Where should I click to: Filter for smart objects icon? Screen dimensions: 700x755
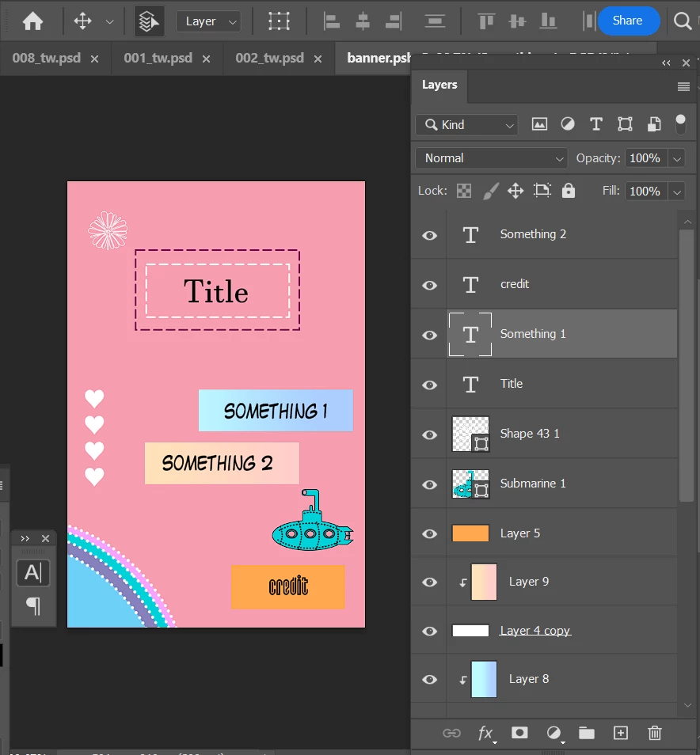(654, 124)
